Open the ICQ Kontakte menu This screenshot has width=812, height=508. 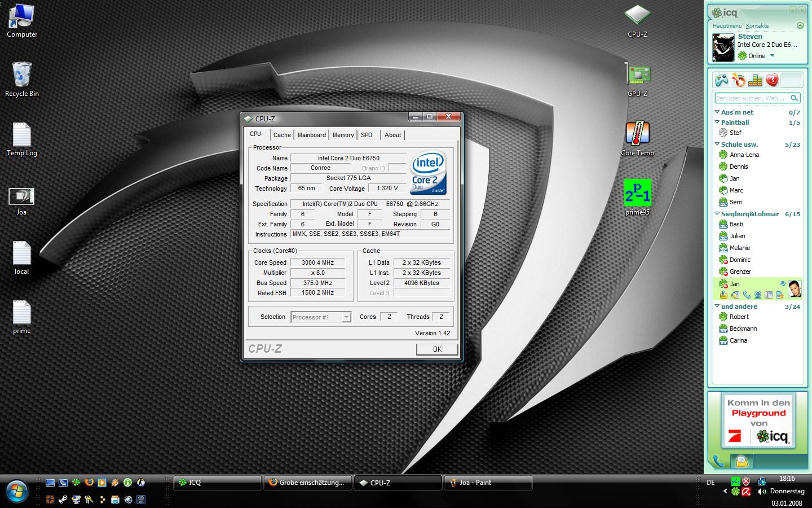[757, 25]
